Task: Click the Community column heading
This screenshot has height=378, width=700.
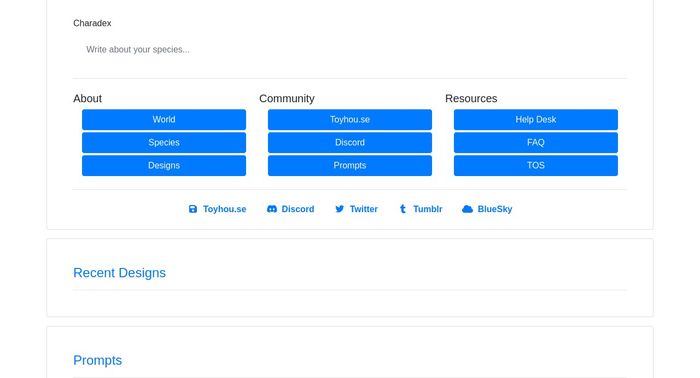Action: tap(287, 98)
